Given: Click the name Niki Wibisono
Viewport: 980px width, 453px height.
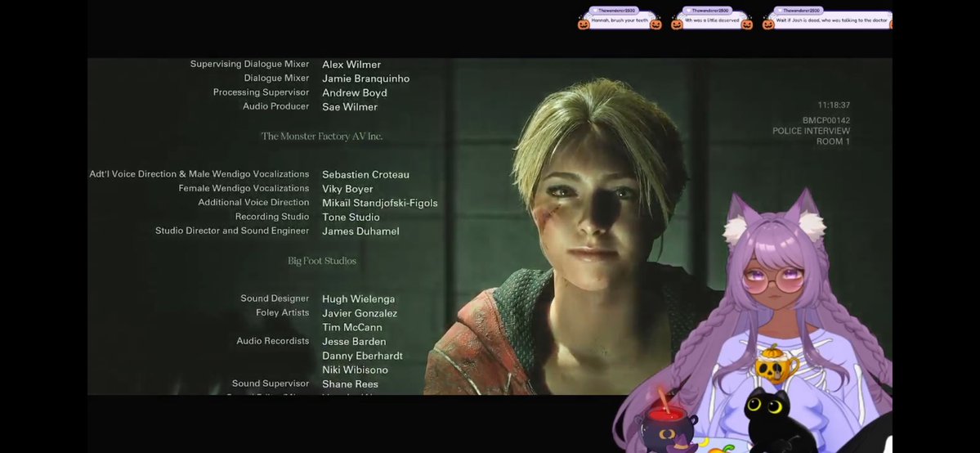Looking at the screenshot, I should [355, 370].
